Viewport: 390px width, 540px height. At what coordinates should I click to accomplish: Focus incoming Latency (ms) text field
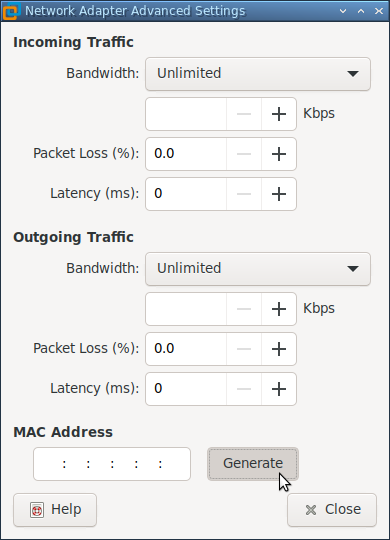186,194
